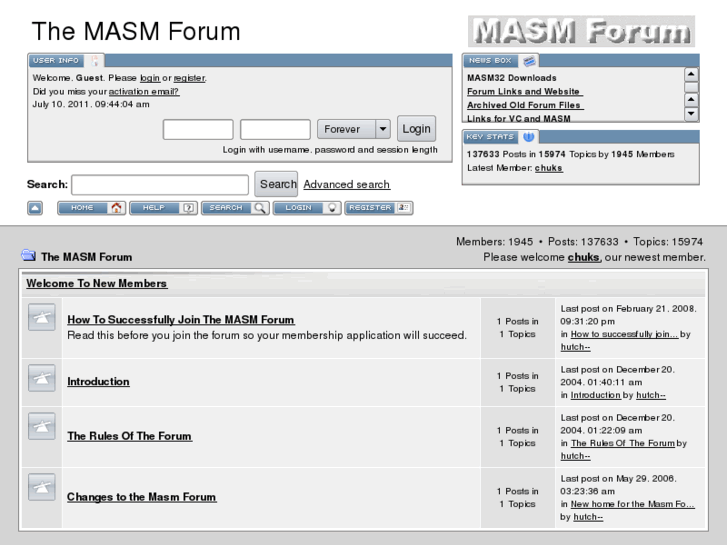Open the Advanced search link
The height and width of the screenshot is (545, 727).
[347, 185]
